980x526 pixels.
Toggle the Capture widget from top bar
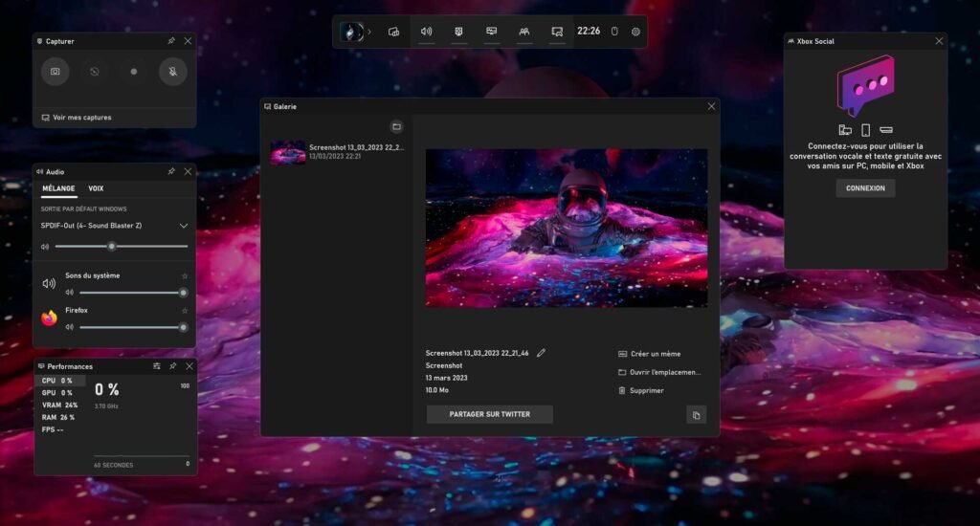pyautogui.click(x=458, y=32)
